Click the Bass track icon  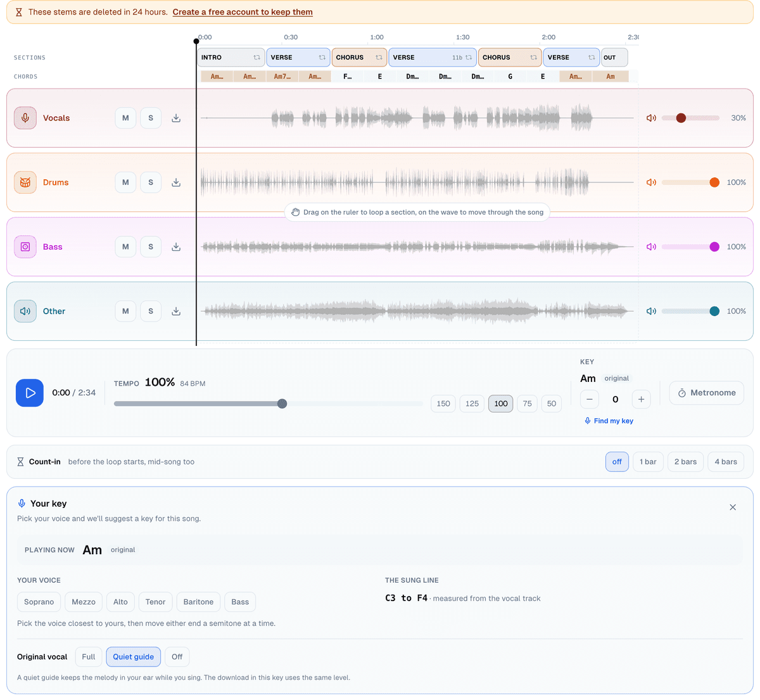coord(25,247)
